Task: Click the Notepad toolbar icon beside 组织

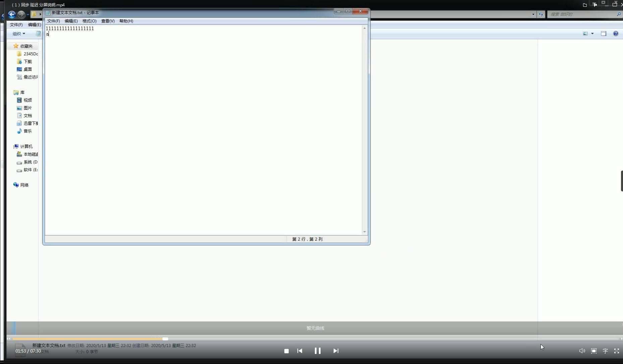Action: [38, 34]
